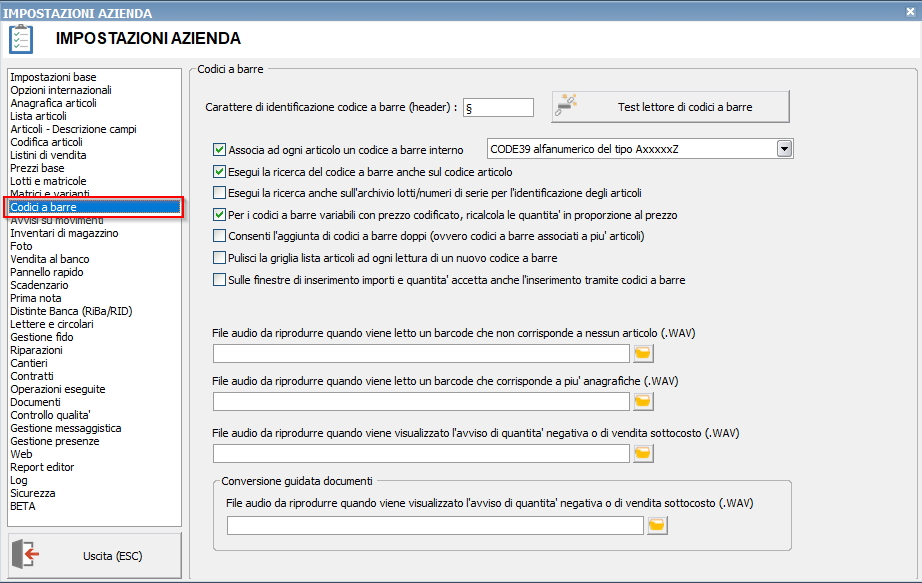Image resolution: width=922 pixels, height=583 pixels.
Task: Enable 'Consenti l'aggiunta di codici a barre doppi'
Action: pos(220,236)
